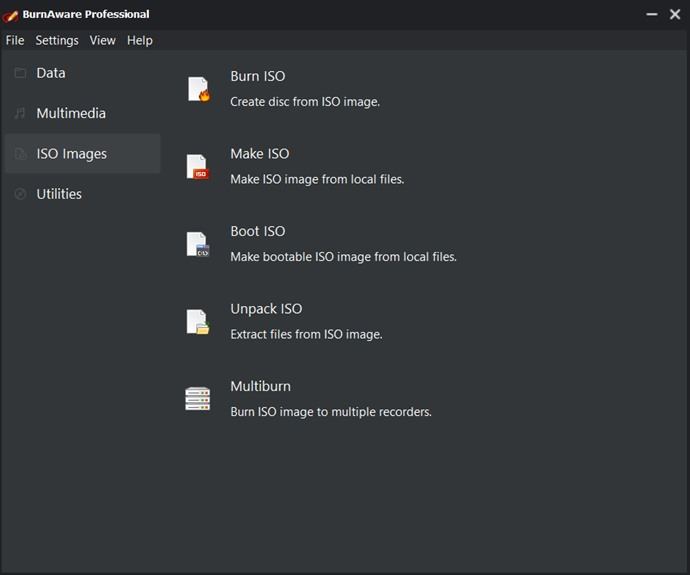Switch to the Utilities category
690x575 pixels.
(x=59, y=194)
